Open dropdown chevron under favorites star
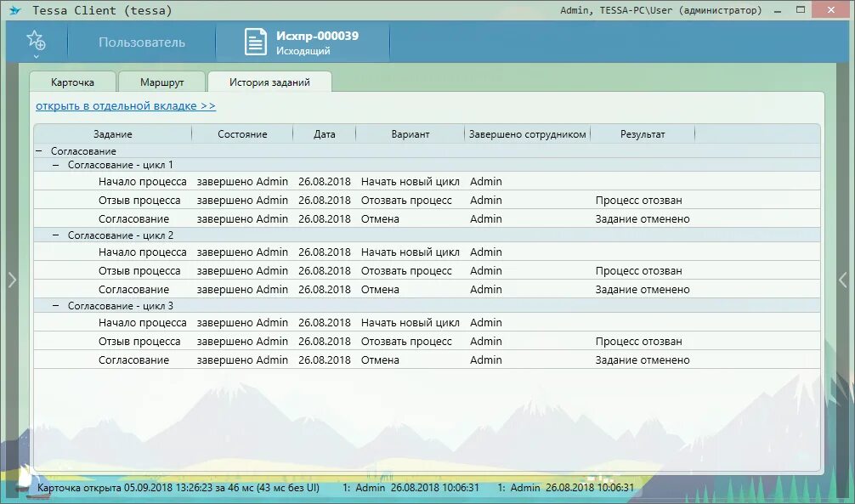Viewport: 855px width, 504px height. pyautogui.click(x=36, y=56)
